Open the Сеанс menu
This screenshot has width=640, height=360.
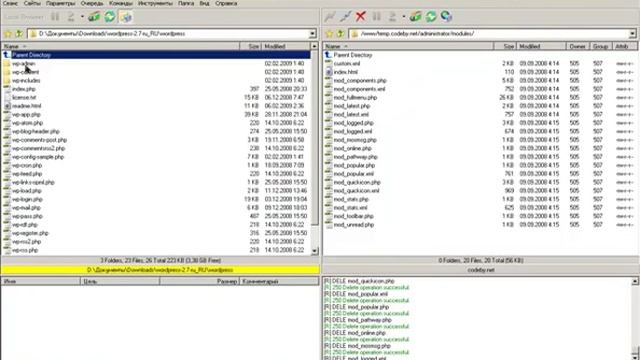10,3
